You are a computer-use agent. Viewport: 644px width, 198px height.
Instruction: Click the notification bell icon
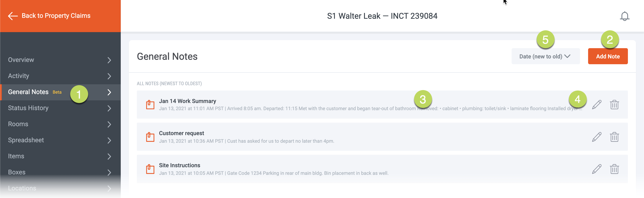point(624,16)
